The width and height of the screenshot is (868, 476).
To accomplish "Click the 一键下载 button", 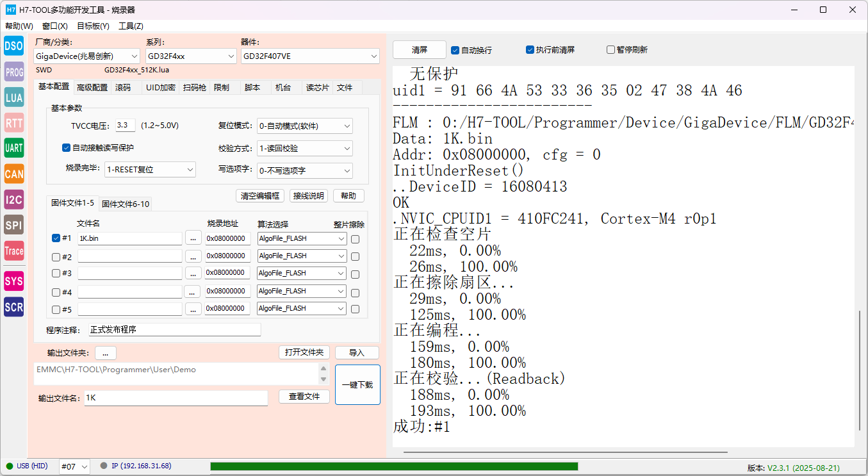I will (x=357, y=385).
